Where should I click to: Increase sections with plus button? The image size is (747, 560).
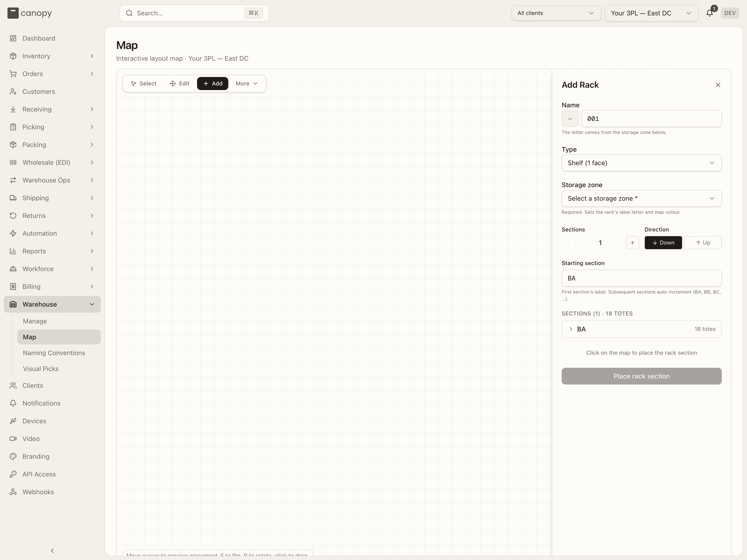point(632,243)
